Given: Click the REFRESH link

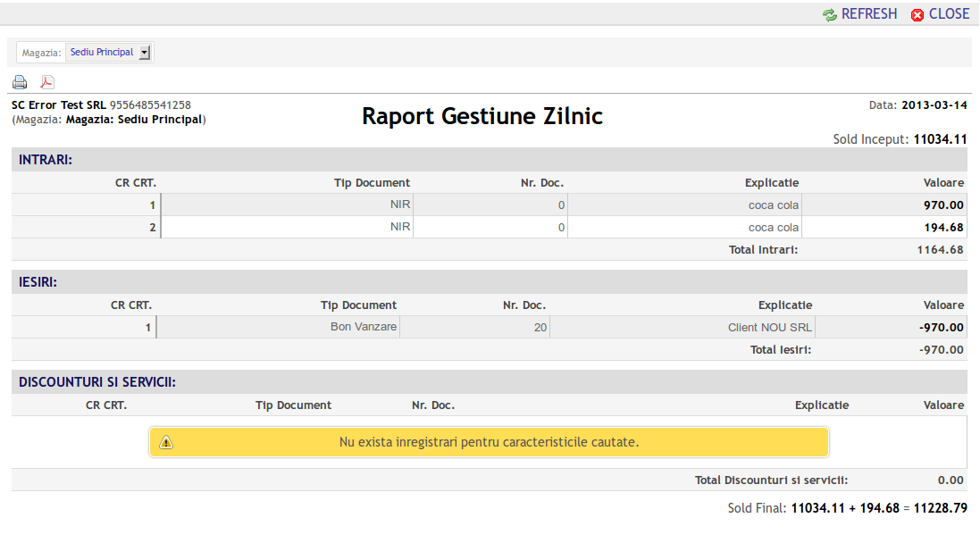Looking at the screenshot, I should coord(868,13).
